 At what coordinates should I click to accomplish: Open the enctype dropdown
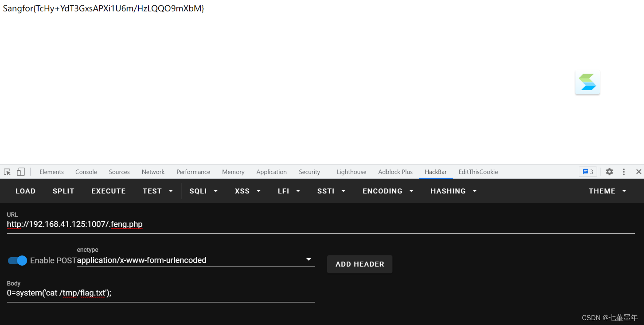(196, 260)
